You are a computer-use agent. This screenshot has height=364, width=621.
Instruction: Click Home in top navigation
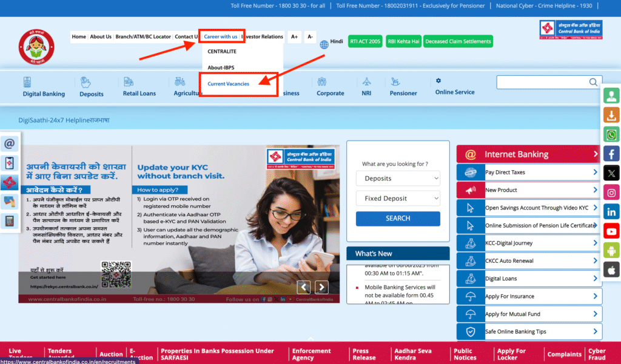[79, 36]
